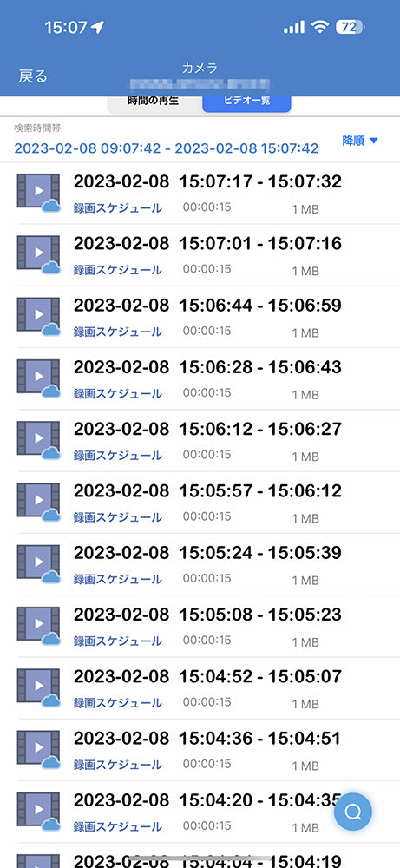This screenshot has height=868, width=400.
Task: Switch to the ビデオ一覧 tab
Action: (x=246, y=102)
